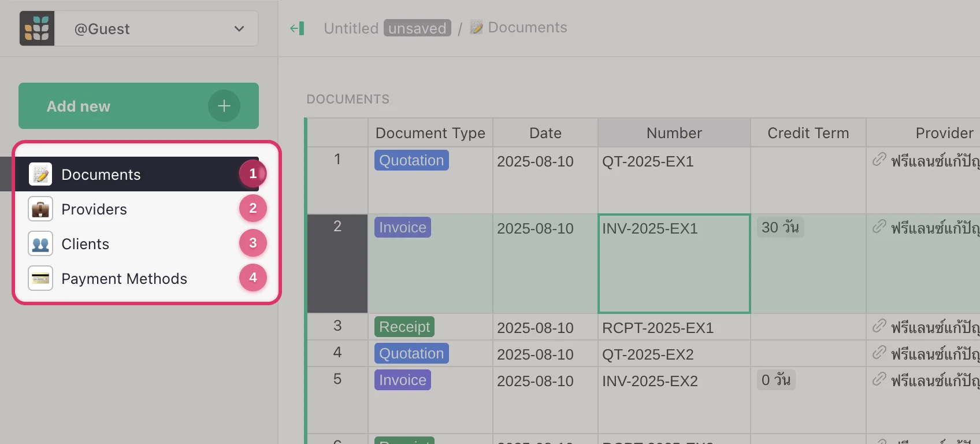Select the Number column header

coord(674,133)
